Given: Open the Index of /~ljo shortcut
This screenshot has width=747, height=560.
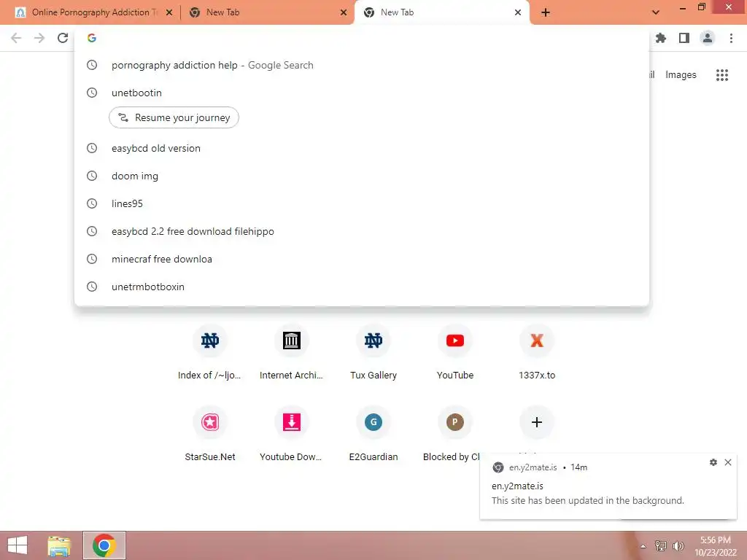Looking at the screenshot, I should 209,352.
